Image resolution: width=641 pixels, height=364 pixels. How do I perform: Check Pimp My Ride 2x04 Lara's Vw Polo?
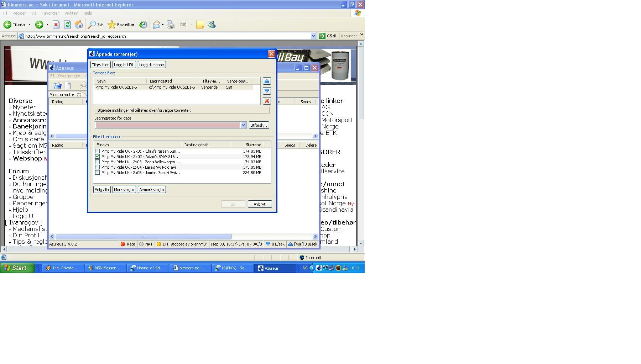click(x=98, y=167)
